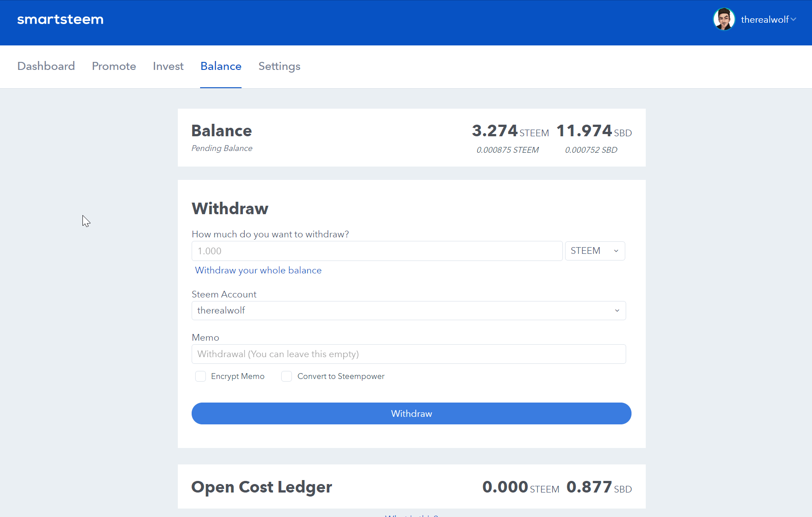Image resolution: width=812 pixels, height=517 pixels.
Task: Click the therealwolf username in header
Action: (765, 20)
